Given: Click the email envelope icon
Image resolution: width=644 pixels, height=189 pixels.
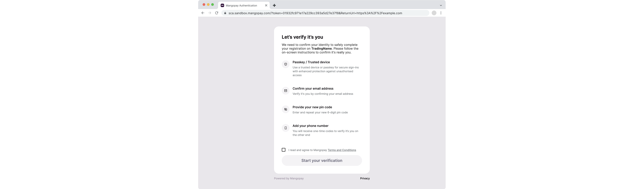Looking at the screenshot, I should tap(286, 91).
